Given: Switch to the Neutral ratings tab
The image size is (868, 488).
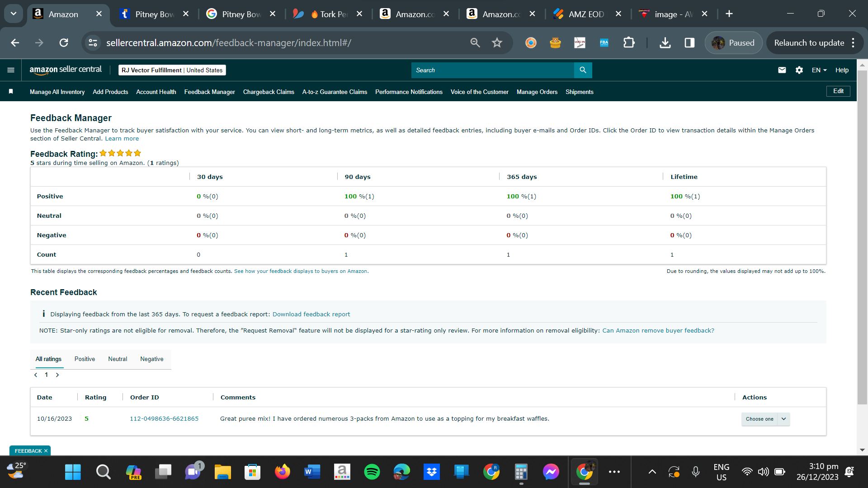Looking at the screenshot, I should pos(118,359).
